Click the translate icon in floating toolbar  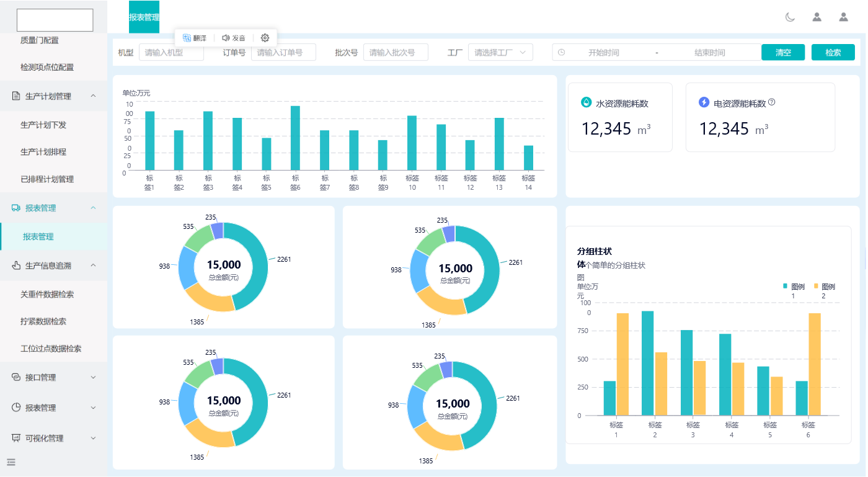(x=187, y=38)
